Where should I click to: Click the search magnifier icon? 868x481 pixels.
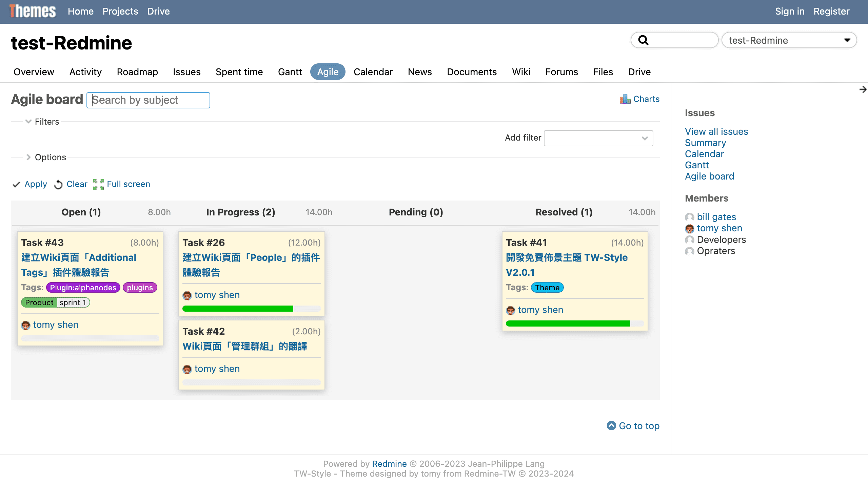pyautogui.click(x=643, y=40)
